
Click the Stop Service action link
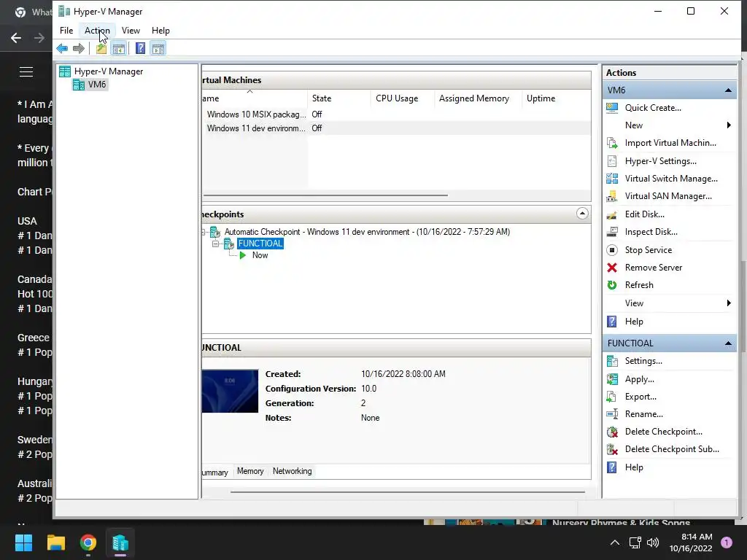pyautogui.click(x=649, y=250)
